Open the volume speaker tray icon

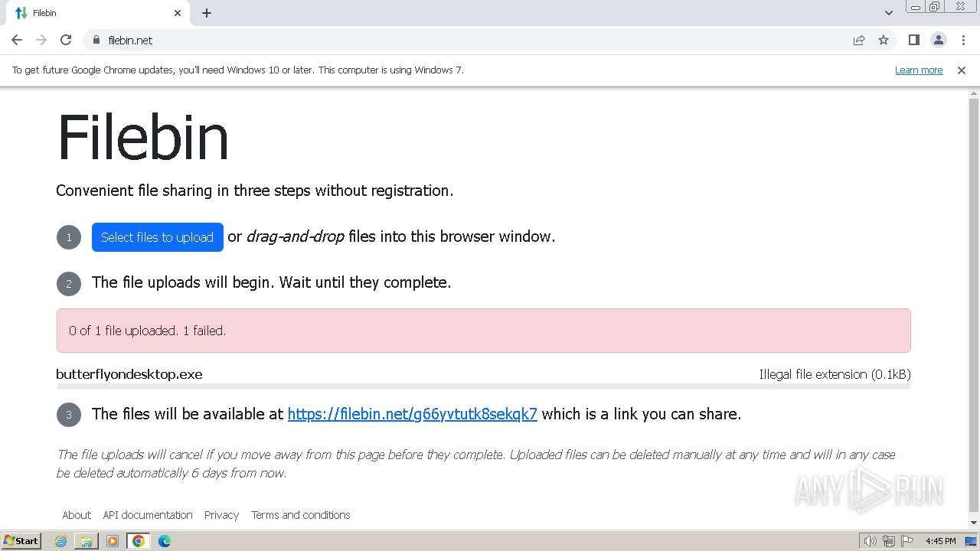click(870, 541)
